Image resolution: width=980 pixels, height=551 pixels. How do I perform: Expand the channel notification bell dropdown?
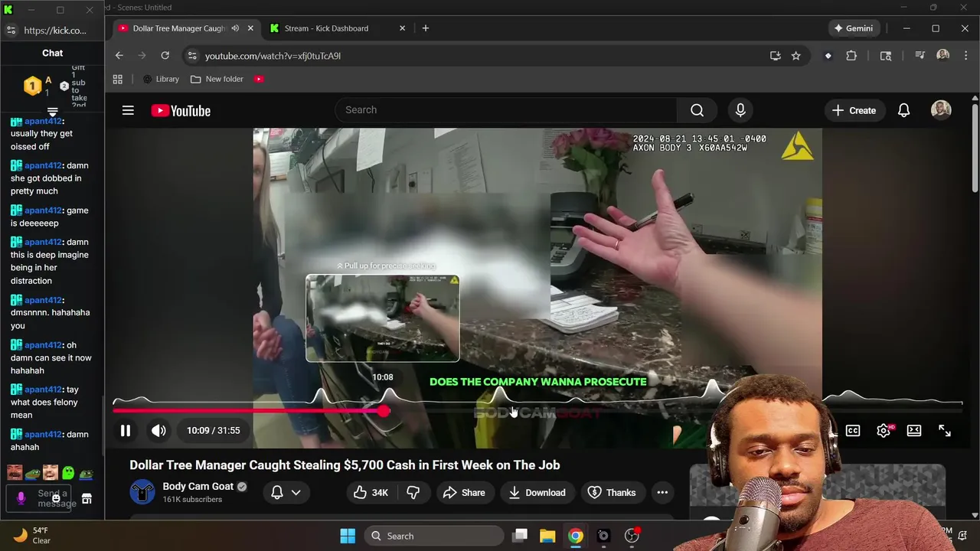(285, 493)
